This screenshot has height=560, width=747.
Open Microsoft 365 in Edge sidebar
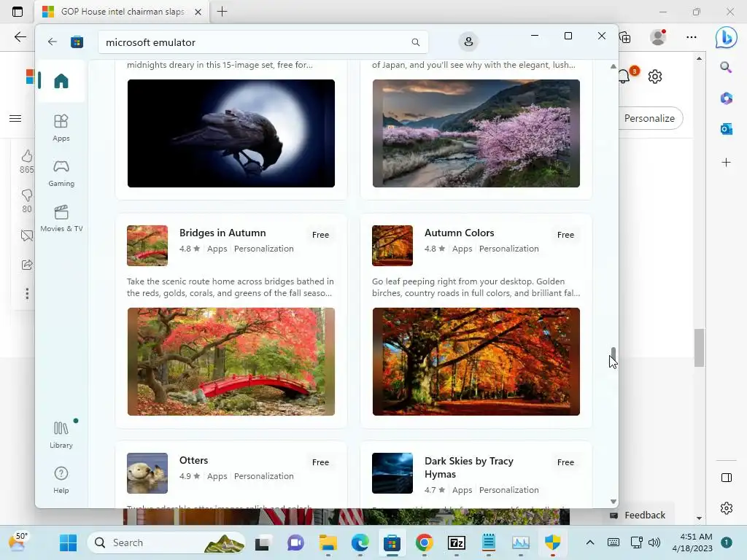[726, 98]
